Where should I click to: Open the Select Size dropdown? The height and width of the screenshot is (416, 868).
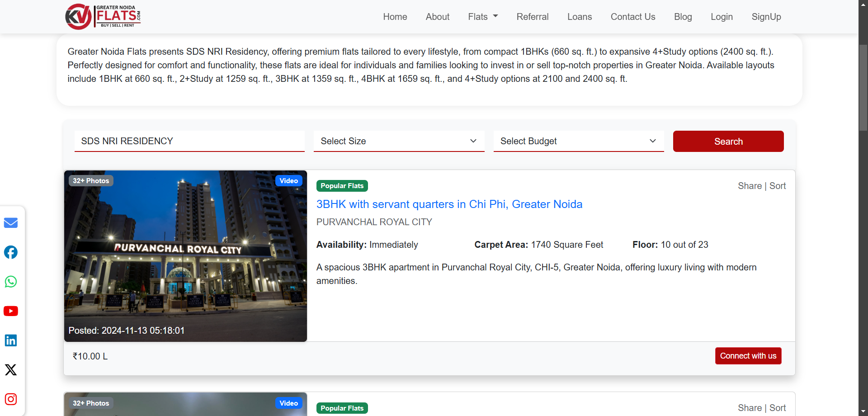tap(399, 141)
